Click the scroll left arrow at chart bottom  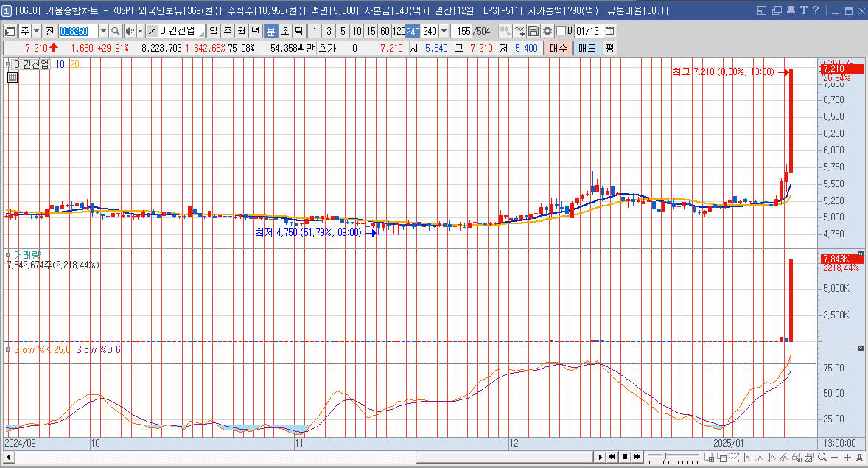point(9,457)
